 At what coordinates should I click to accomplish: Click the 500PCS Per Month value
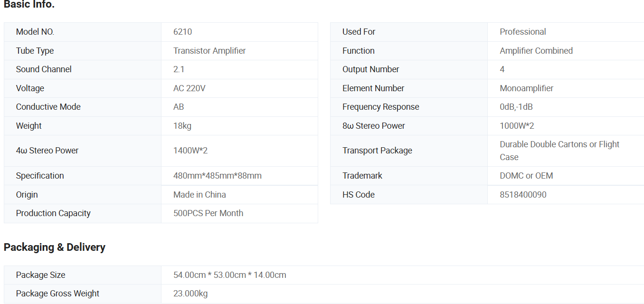point(208,213)
